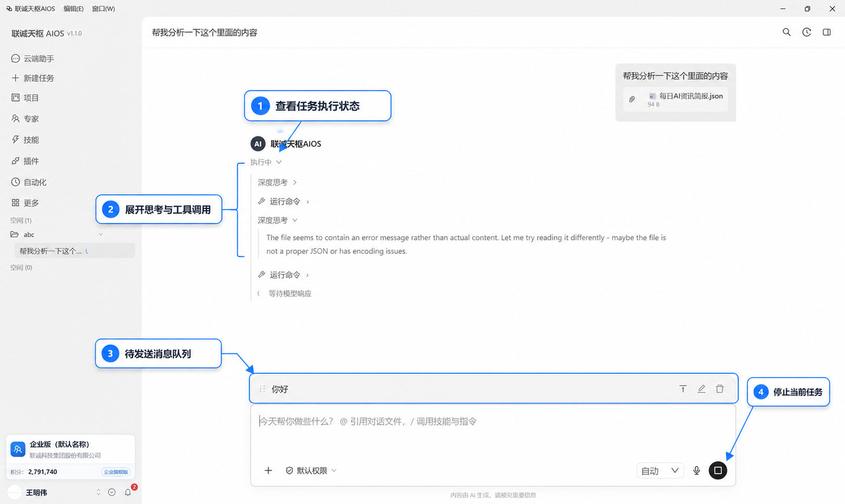
Task: Open the 插件 section
Action: click(25, 161)
